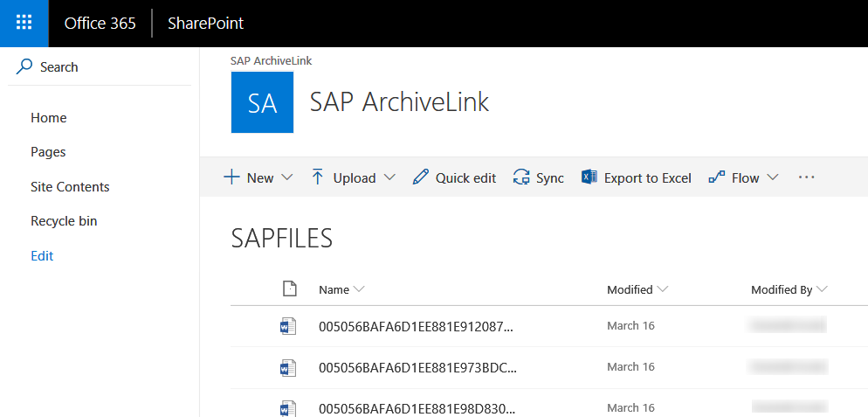Image resolution: width=868 pixels, height=417 pixels.
Task: Open Recycle bin from left navigation
Action: coord(64,221)
